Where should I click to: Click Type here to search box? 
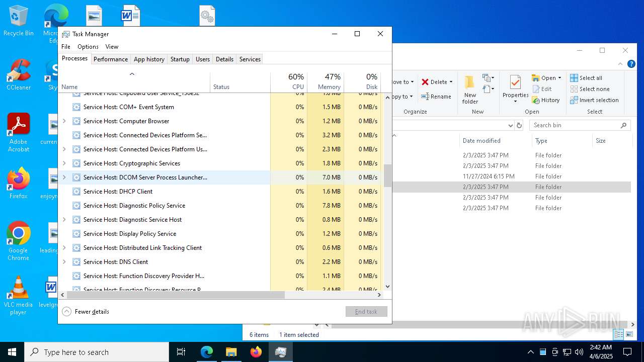click(97, 352)
